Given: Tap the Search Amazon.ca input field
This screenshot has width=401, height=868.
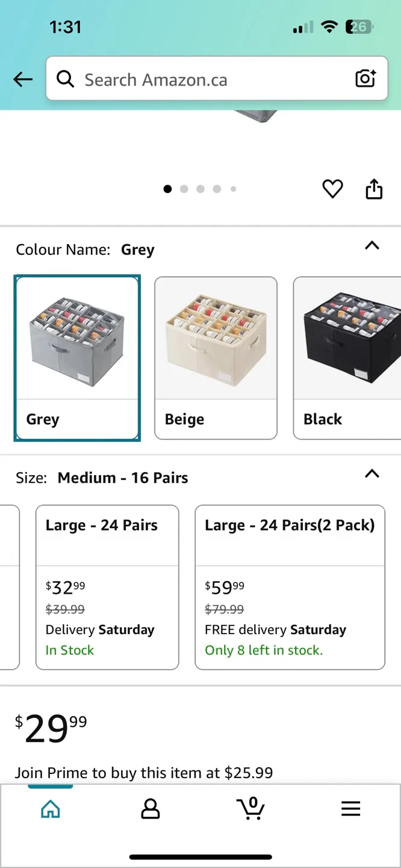Looking at the screenshot, I should (181, 79).
